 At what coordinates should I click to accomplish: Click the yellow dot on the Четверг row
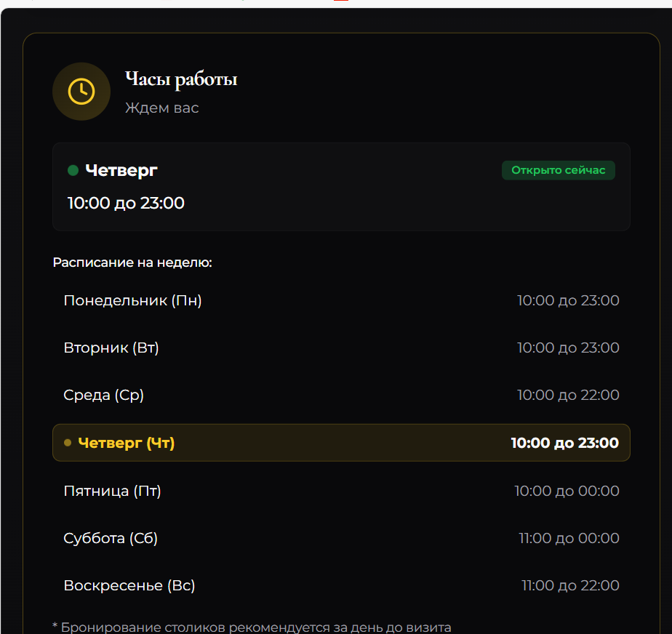coord(67,442)
